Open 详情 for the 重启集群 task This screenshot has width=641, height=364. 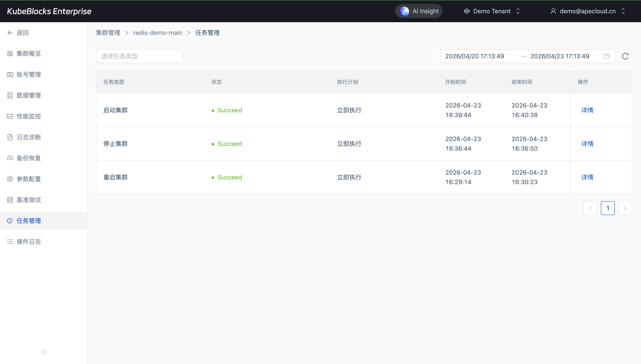[587, 177]
